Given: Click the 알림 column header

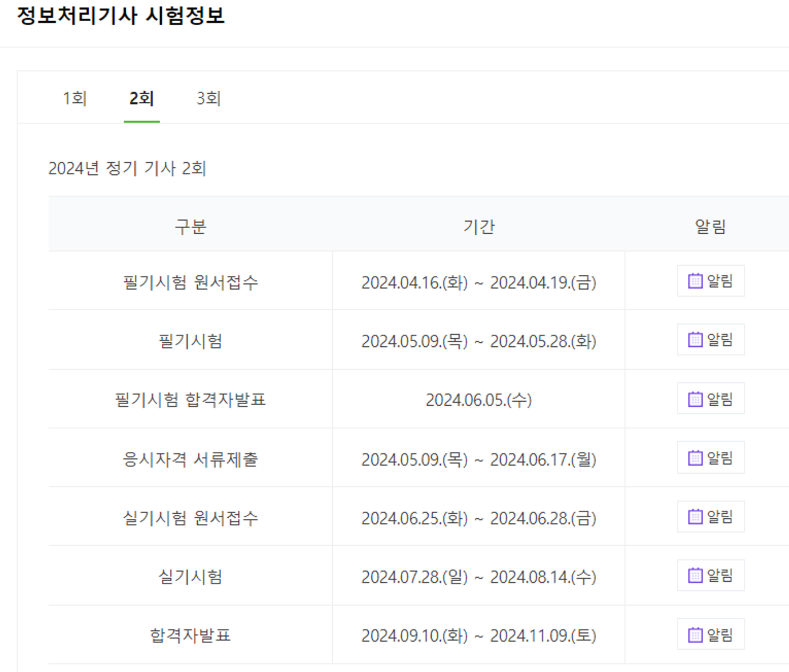Looking at the screenshot, I should (x=711, y=227).
